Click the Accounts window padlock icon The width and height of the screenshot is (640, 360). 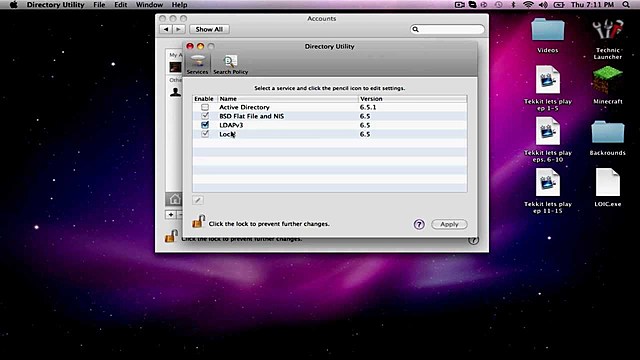(171, 236)
